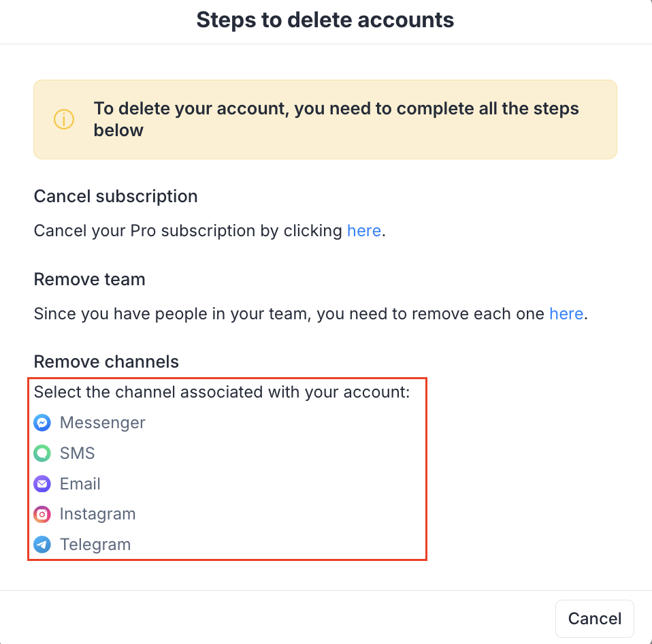Select the SMS channel label
The height and width of the screenshot is (644, 652).
pos(77,453)
